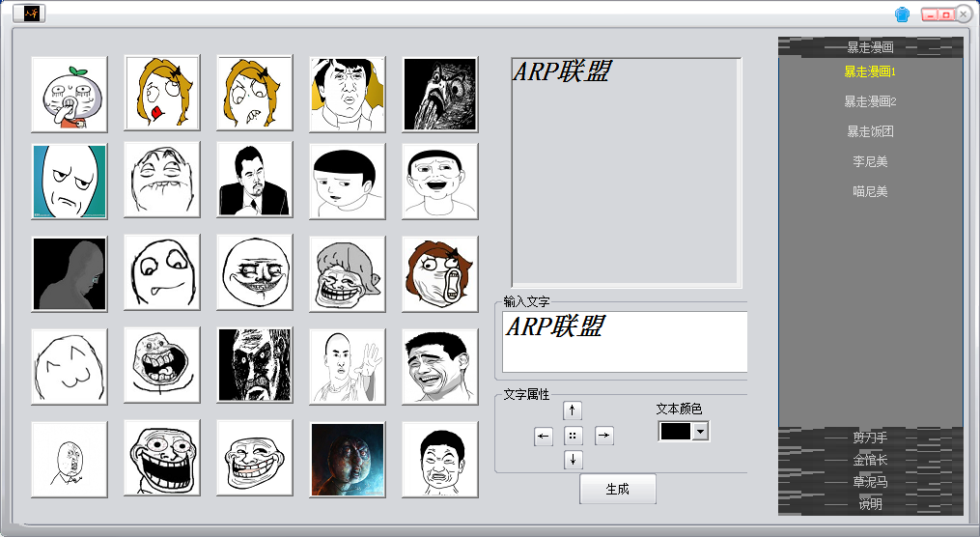Expand the 金馆长 category section
Screen dimensions: 980x537
pyautogui.click(x=870, y=460)
